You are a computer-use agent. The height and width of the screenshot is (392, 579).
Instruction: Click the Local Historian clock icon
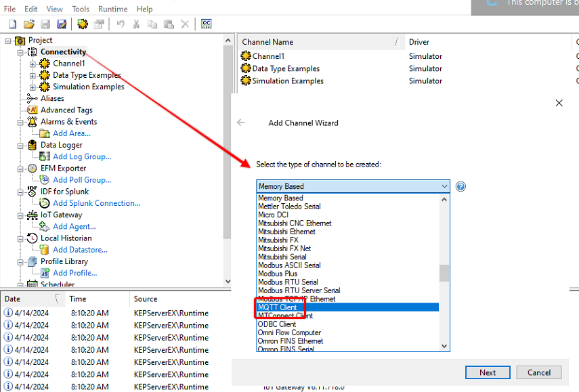click(33, 238)
